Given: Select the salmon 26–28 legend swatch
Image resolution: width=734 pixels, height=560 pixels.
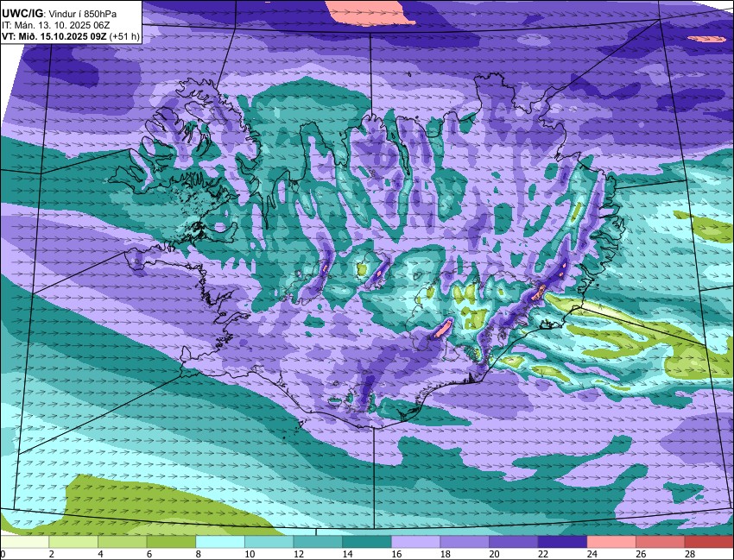Looking at the screenshot, I should [661, 542].
